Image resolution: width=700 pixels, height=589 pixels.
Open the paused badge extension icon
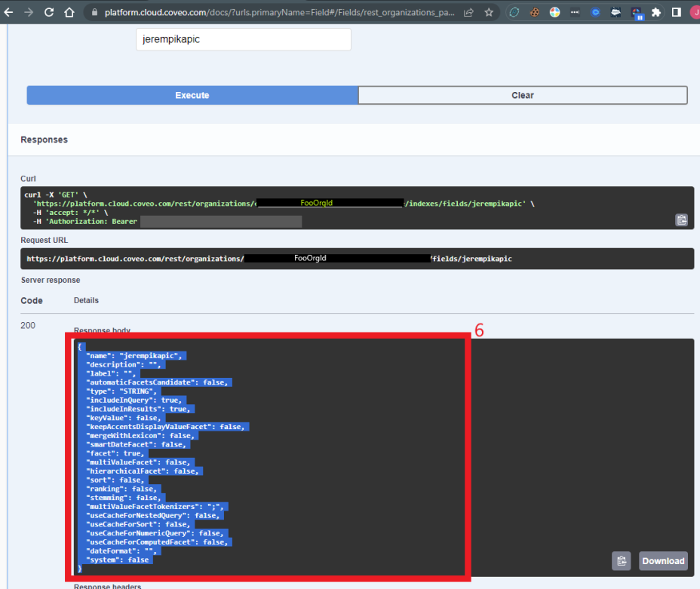[x=637, y=14]
